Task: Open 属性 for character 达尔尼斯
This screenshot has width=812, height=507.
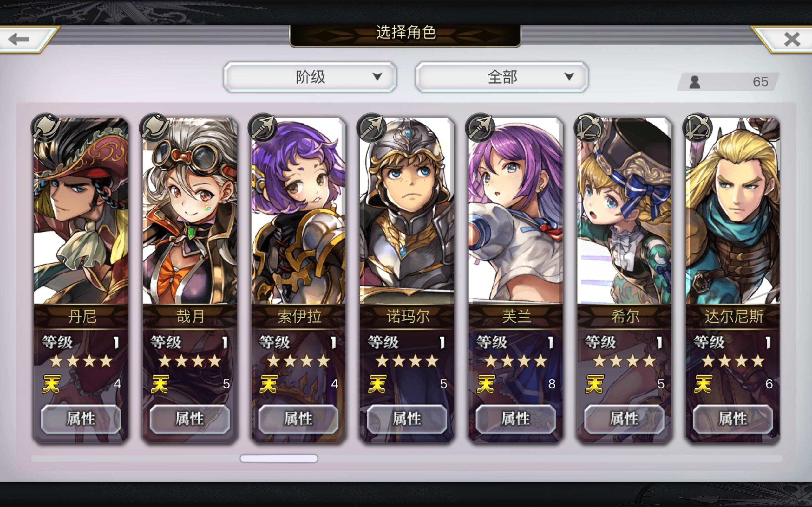Action: tap(733, 419)
